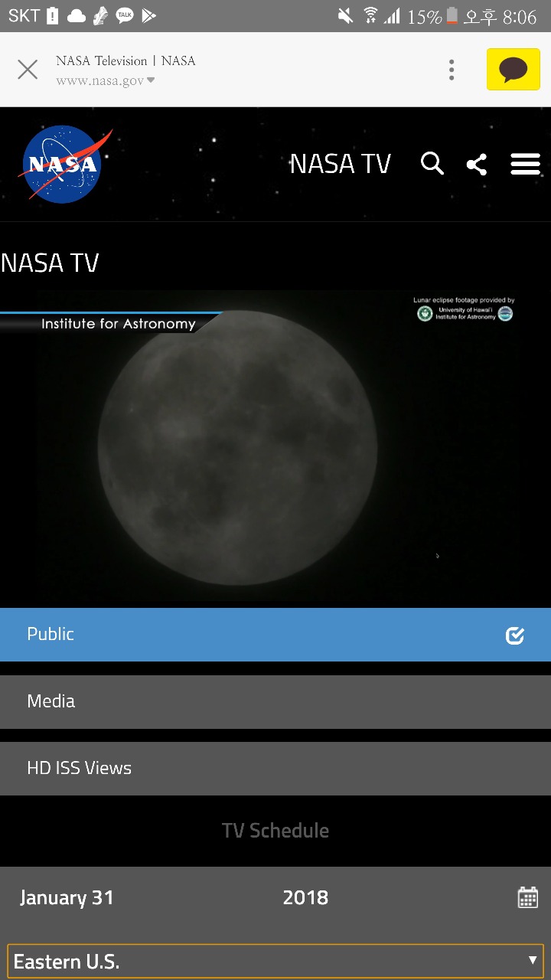
Task: Tap the KakaoTalk notification icon in status bar
Action: [x=124, y=15]
